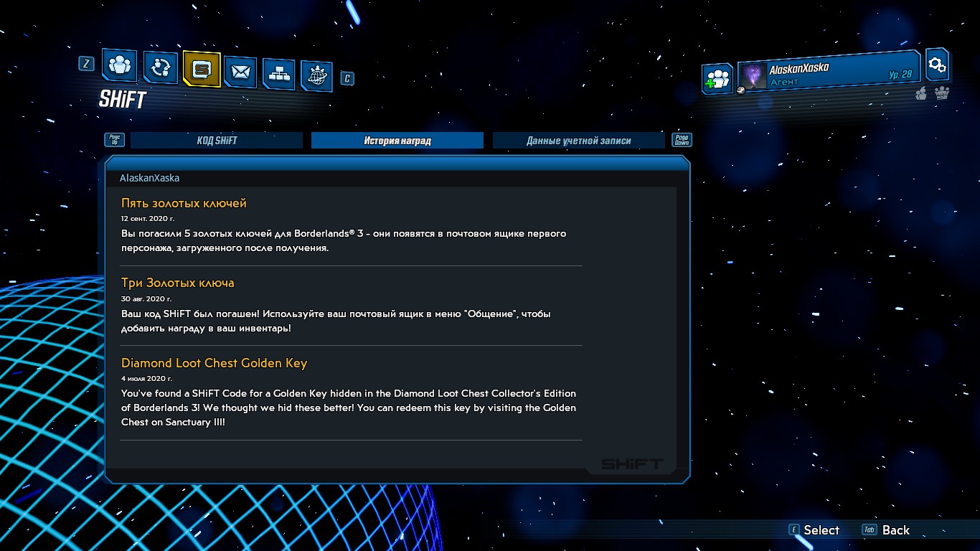The width and height of the screenshot is (980, 551).
Task: Click the 'Ур. 28' level label
Action: pos(900,75)
